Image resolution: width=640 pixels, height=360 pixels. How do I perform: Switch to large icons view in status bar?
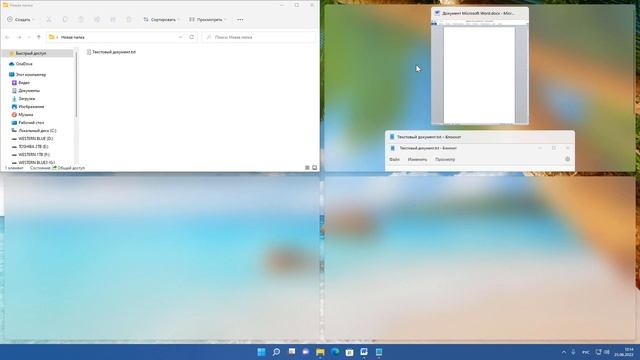click(315, 168)
